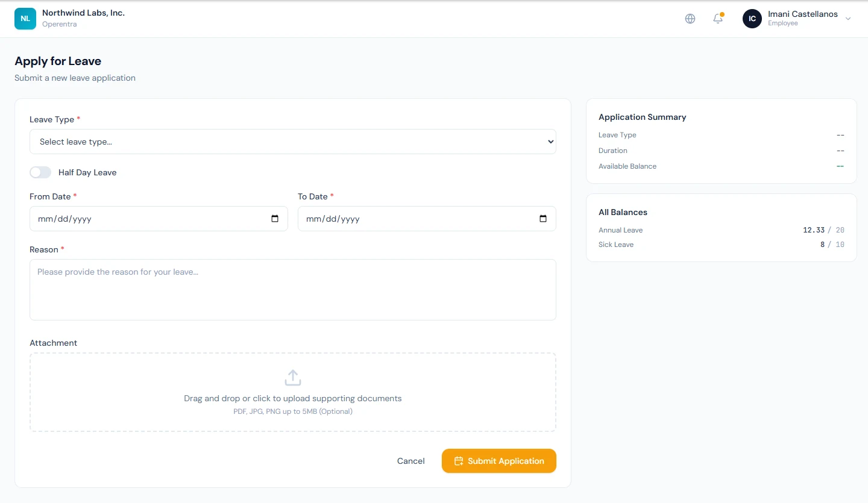Image resolution: width=868 pixels, height=503 pixels.
Task: Open the Imani Castellanos account menu
Action: pyautogui.click(x=797, y=19)
